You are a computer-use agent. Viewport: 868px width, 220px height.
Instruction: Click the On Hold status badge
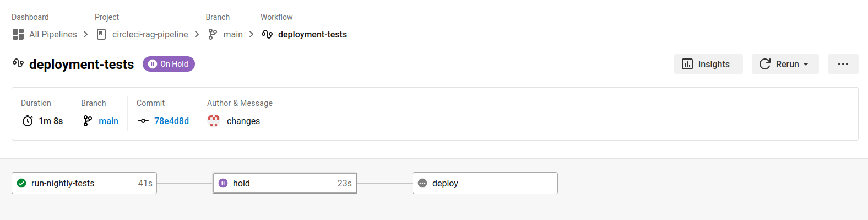(169, 64)
